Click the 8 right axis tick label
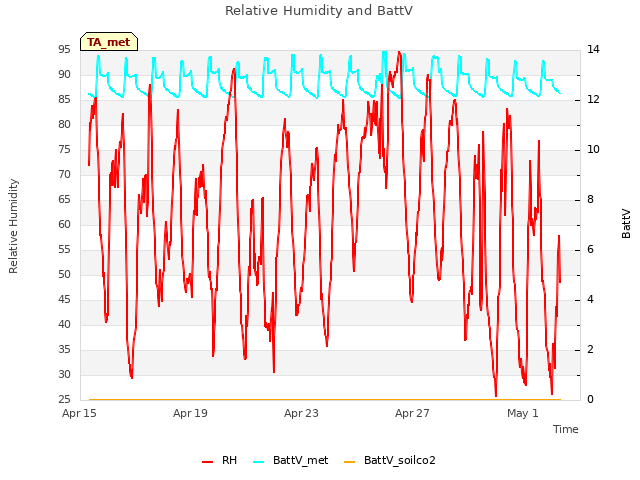This screenshot has height=480, width=640. (590, 200)
